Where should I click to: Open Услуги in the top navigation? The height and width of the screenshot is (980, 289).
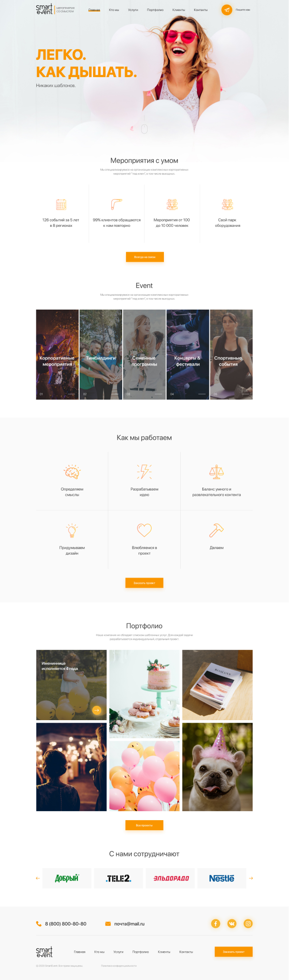133,10
